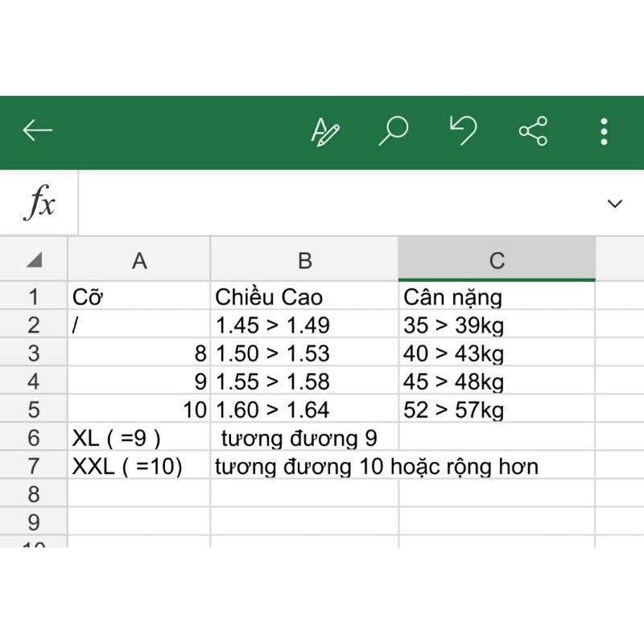This screenshot has width=644, height=644.
Task: Select the cell '52 > 57kg'
Action: click(497, 410)
